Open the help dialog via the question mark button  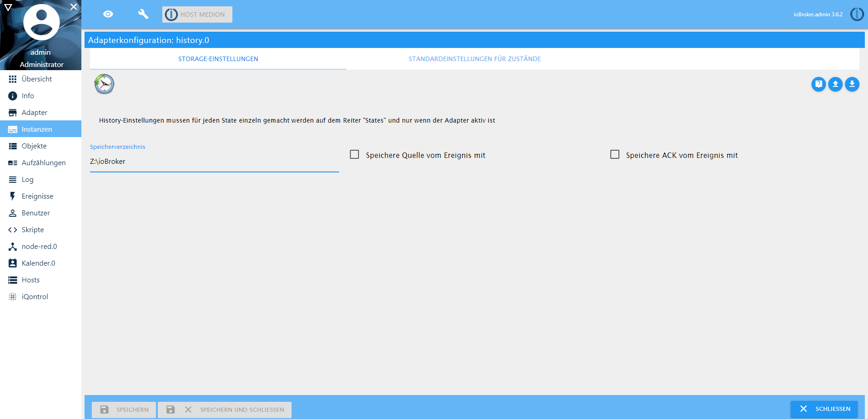coord(818,84)
